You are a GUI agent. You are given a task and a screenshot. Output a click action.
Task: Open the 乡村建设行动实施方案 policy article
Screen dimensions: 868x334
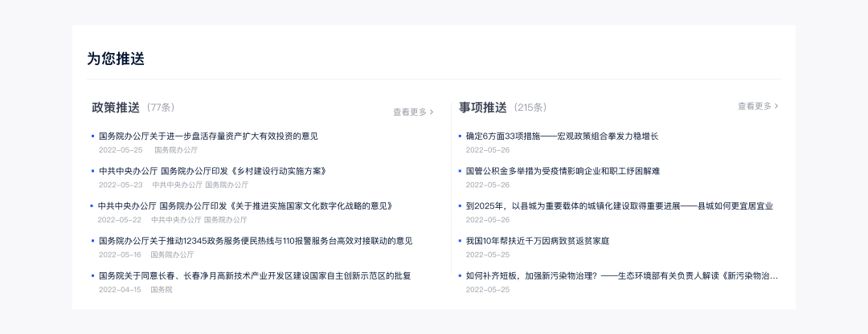click(212, 171)
